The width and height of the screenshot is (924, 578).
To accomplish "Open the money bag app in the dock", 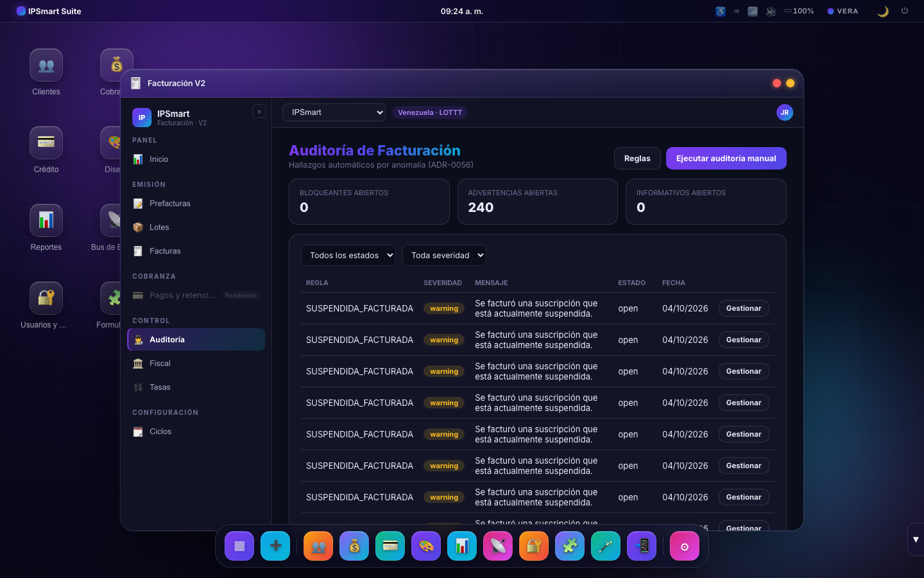I will (x=354, y=546).
